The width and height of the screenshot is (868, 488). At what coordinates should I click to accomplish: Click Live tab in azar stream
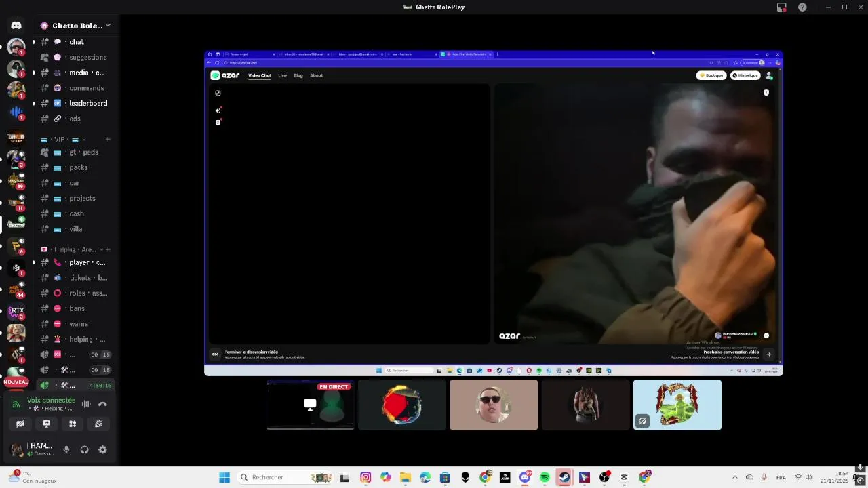tap(282, 75)
